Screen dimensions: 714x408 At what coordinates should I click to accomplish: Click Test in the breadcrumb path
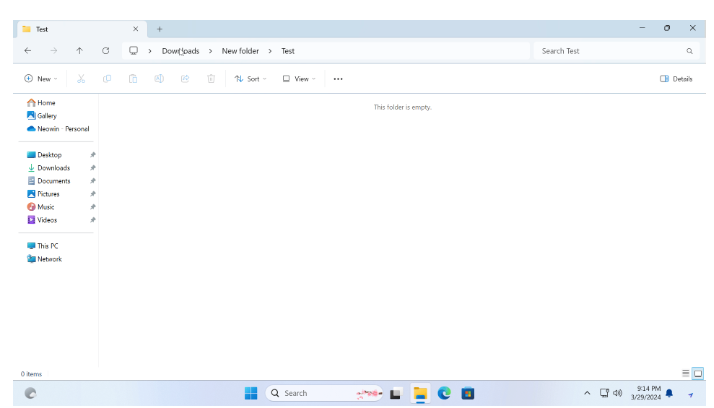point(288,51)
